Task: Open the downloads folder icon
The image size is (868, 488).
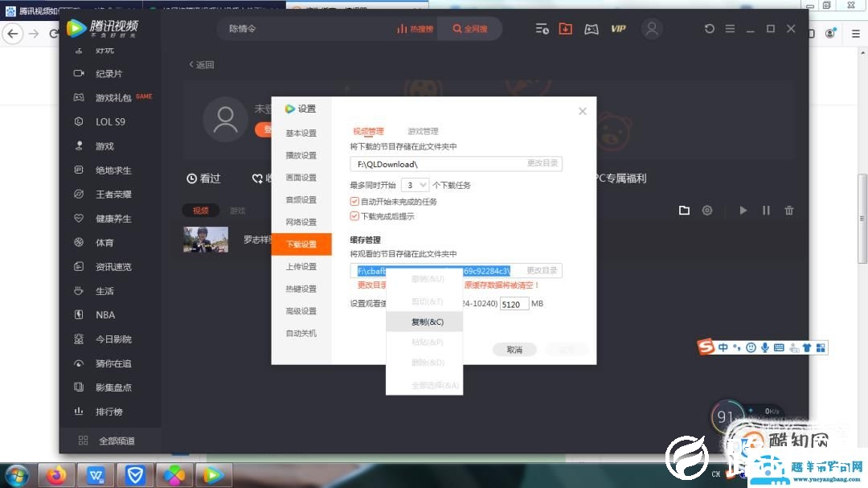Action: tap(684, 210)
